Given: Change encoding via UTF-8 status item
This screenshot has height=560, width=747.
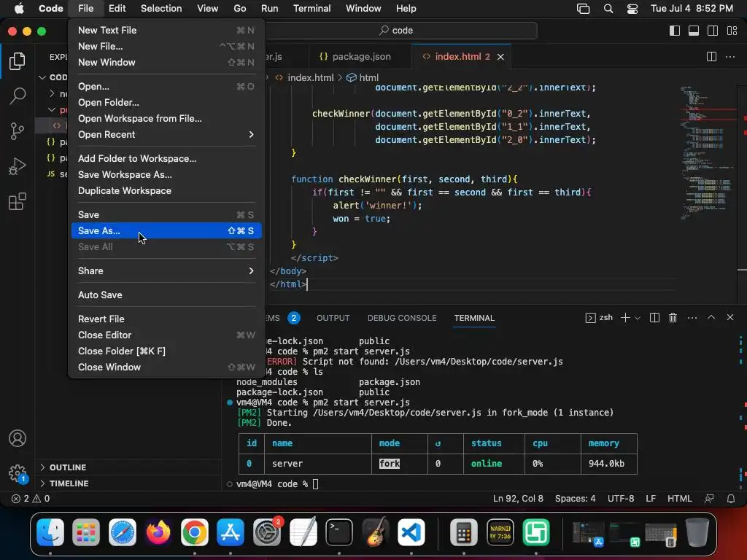Looking at the screenshot, I should click(621, 499).
